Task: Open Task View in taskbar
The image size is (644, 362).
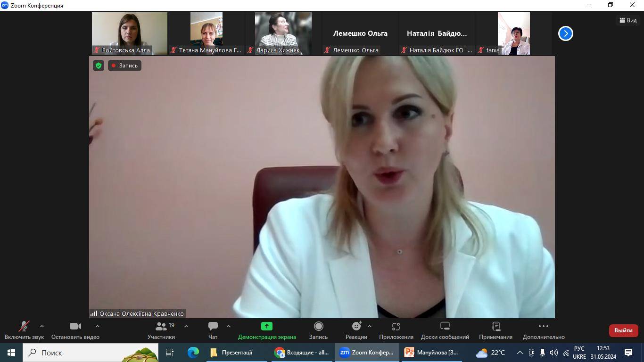Action: [170, 353]
